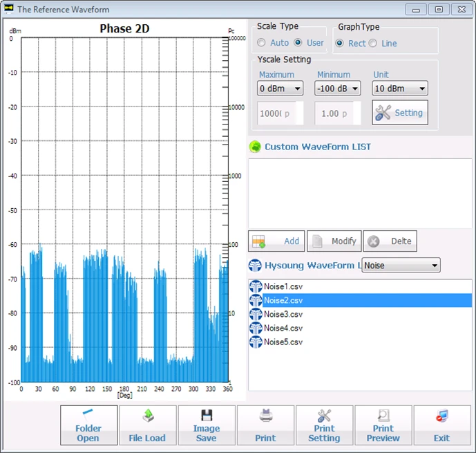Click the 1.00 p minimum input field

click(337, 113)
